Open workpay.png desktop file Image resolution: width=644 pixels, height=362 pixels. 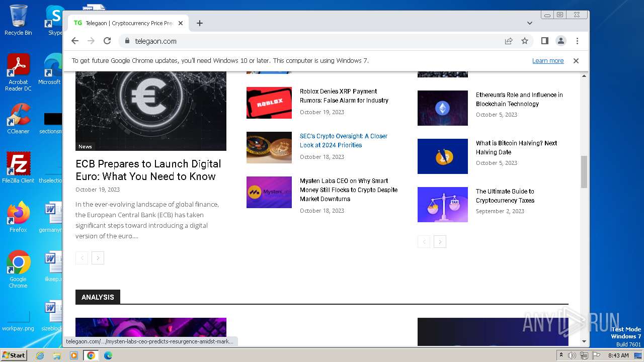pyautogui.click(x=18, y=321)
